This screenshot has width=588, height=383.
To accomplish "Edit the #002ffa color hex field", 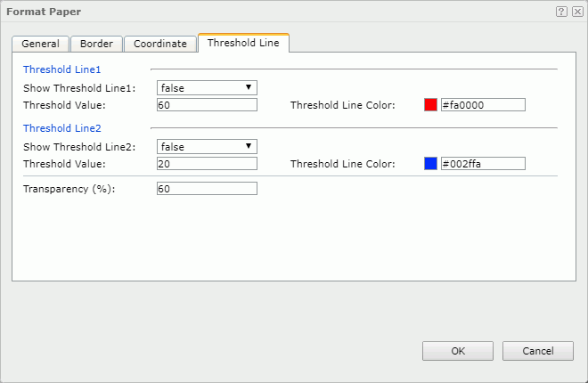I will coord(483,164).
